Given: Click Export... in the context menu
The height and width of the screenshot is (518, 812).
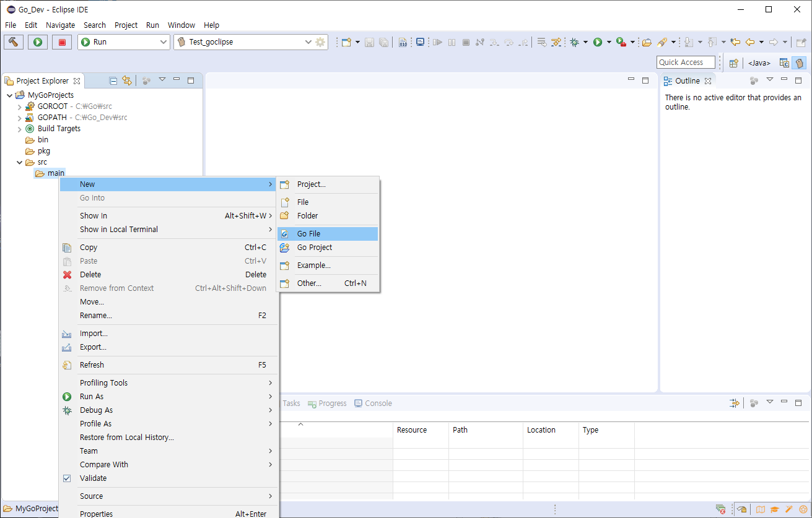Looking at the screenshot, I should (167, 347).
